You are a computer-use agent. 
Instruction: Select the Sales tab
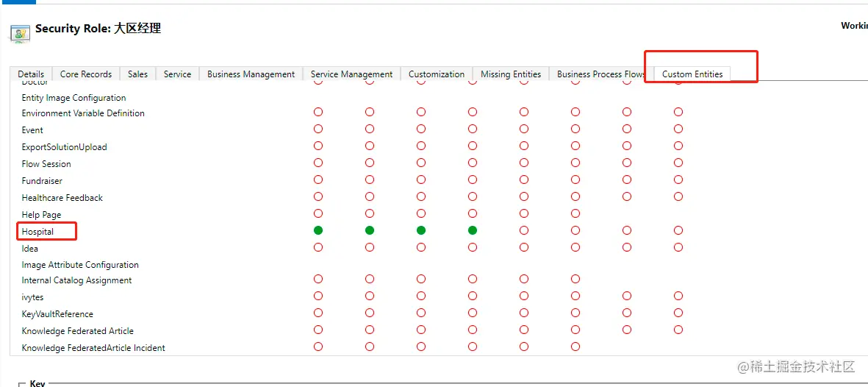(138, 74)
